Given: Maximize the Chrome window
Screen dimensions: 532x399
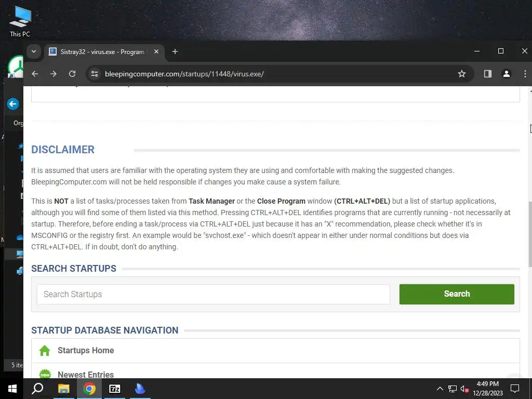Looking at the screenshot, I should pyautogui.click(x=500, y=51).
